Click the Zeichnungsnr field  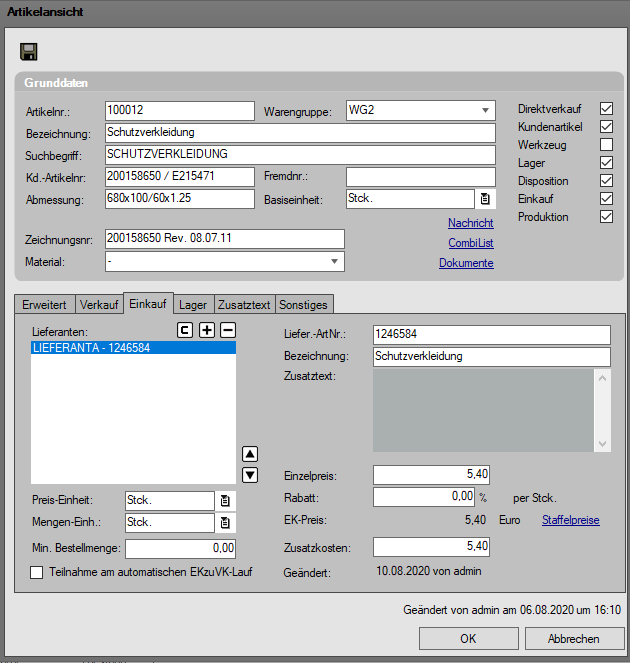pyautogui.click(x=225, y=239)
